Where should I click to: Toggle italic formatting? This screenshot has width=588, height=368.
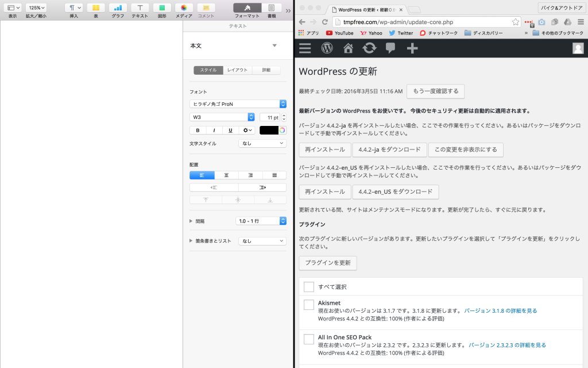coord(214,131)
